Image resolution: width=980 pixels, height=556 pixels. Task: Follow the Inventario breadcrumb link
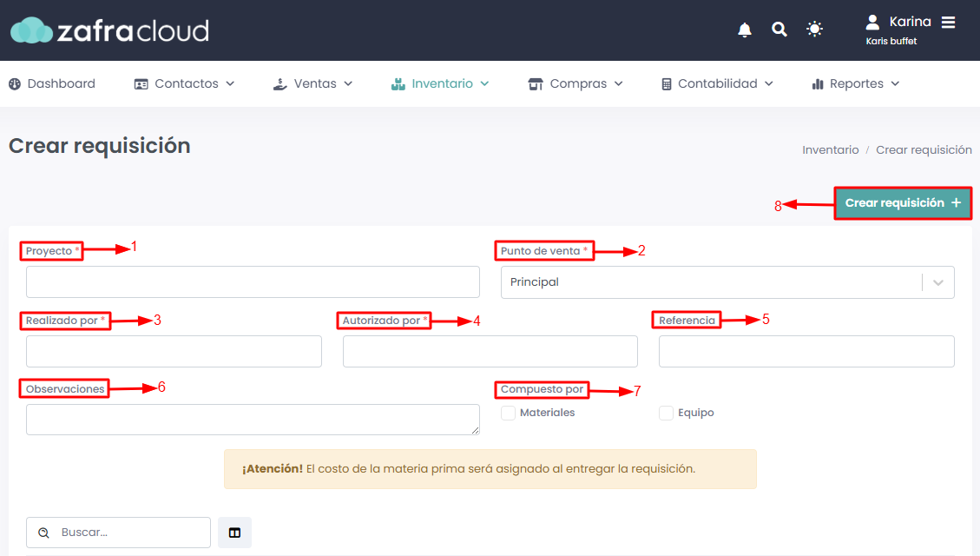pos(831,150)
